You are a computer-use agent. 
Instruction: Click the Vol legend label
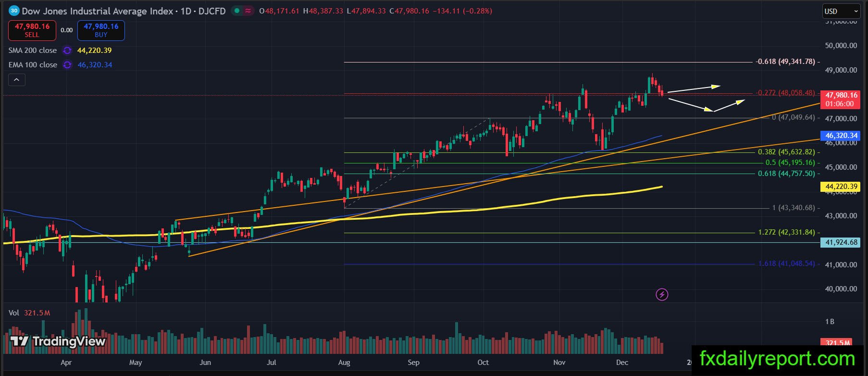(x=14, y=313)
